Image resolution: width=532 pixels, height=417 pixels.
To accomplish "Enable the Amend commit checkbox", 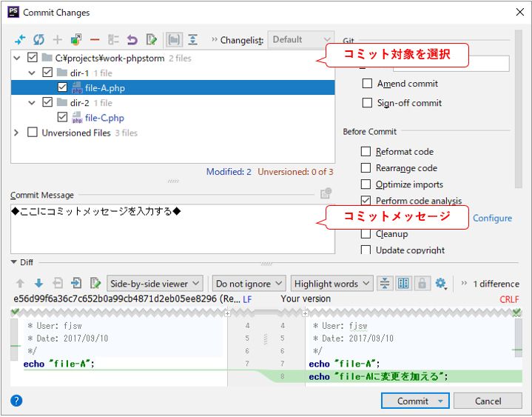I will click(x=368, y=83).
